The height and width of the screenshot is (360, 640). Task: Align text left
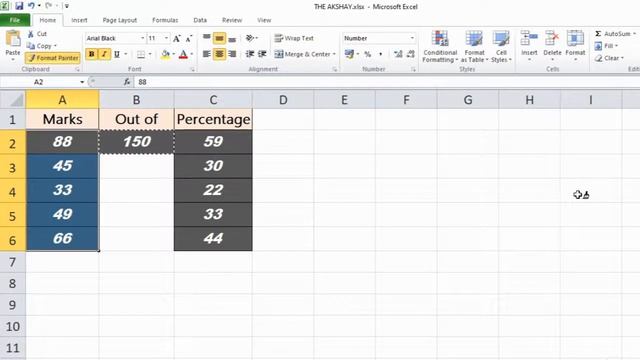[207, 54]
